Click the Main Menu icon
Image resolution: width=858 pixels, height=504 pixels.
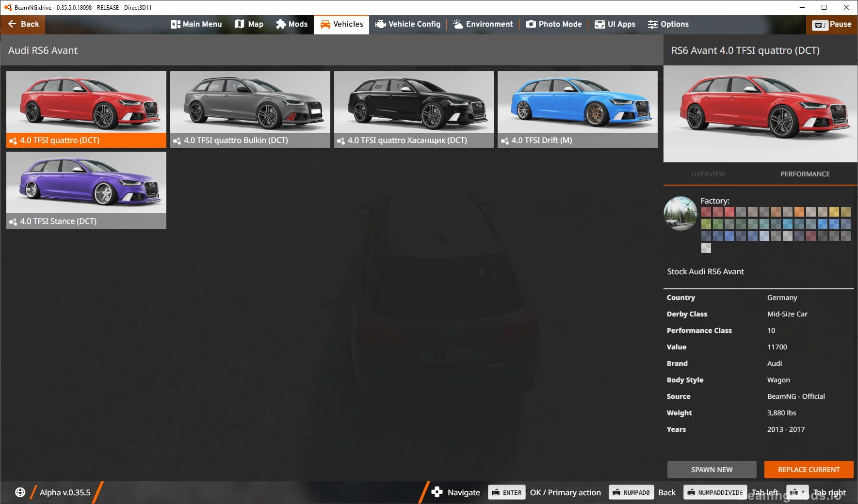pos(176,24)
